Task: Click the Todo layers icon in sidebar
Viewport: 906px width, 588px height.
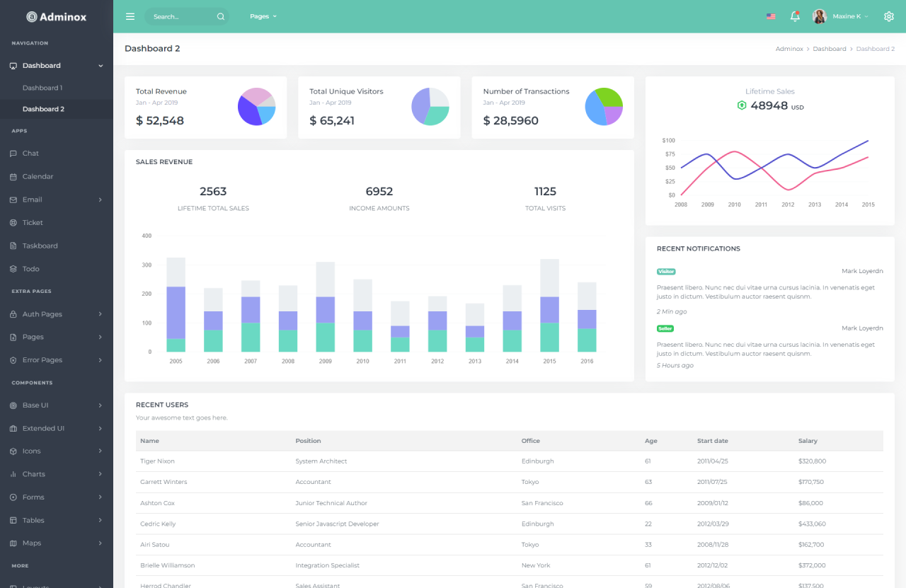Action: (x=13, y=269)
